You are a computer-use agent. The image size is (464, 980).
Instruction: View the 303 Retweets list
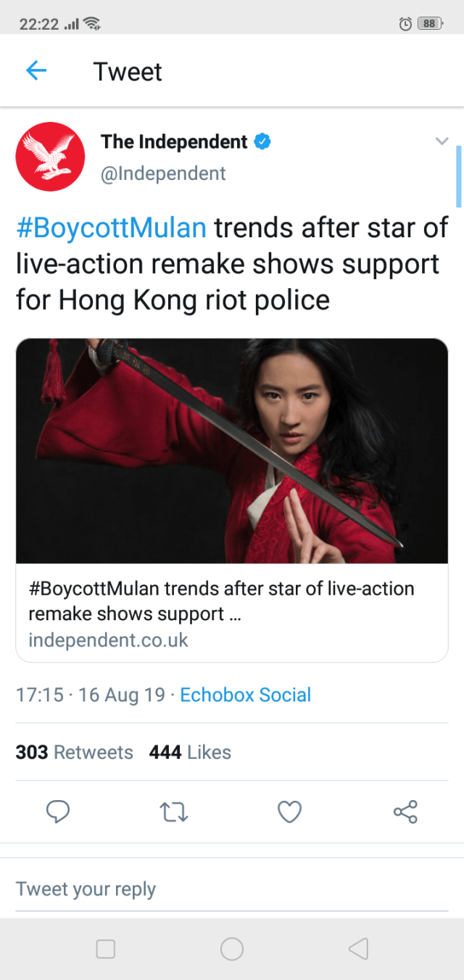[75, 752]
